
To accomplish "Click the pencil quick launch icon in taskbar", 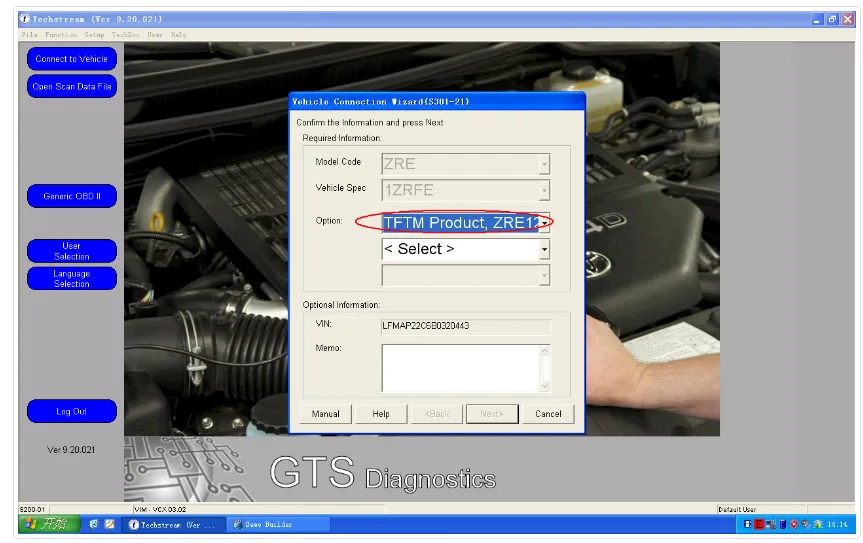I will (x=110, y=524).
